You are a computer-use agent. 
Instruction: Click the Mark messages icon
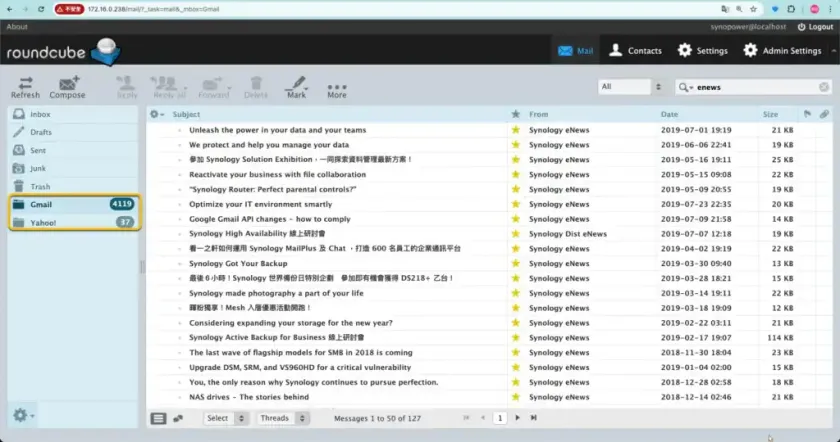(x=296, y=85)
